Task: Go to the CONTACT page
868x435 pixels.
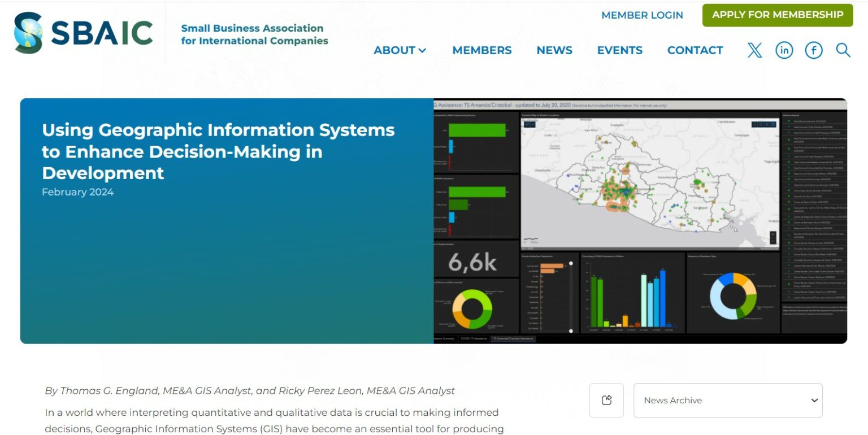Action: click(695, 50)
